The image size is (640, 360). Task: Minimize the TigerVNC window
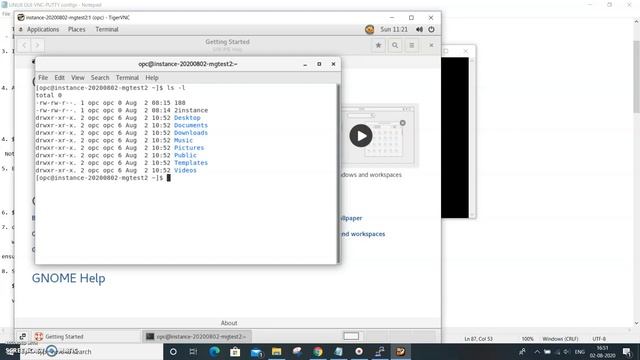click(x=392, y=18)
